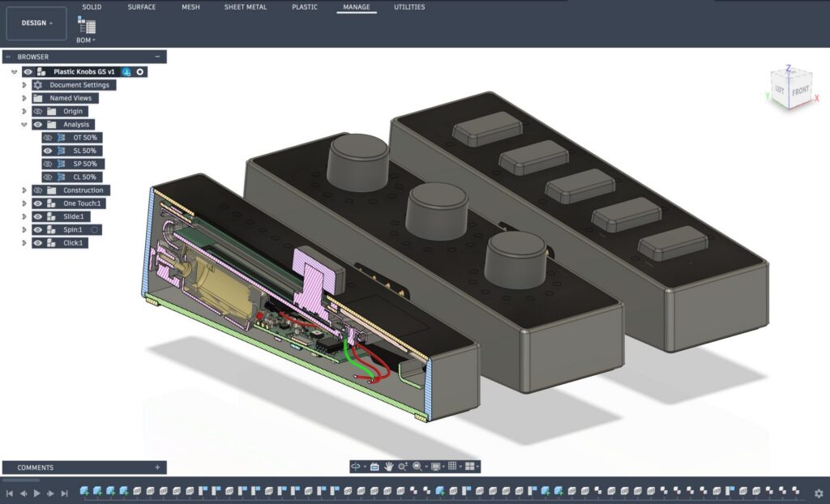Show the hidden Origin folder

[x=37, y=111]
